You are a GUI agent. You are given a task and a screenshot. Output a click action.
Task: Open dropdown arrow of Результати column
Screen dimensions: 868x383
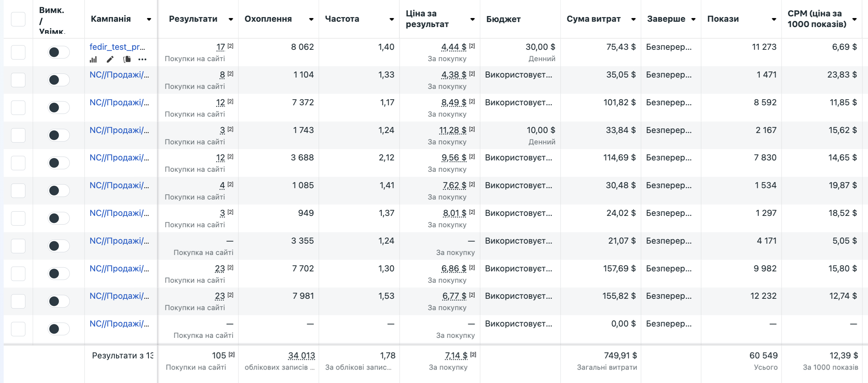click(231, 19)
